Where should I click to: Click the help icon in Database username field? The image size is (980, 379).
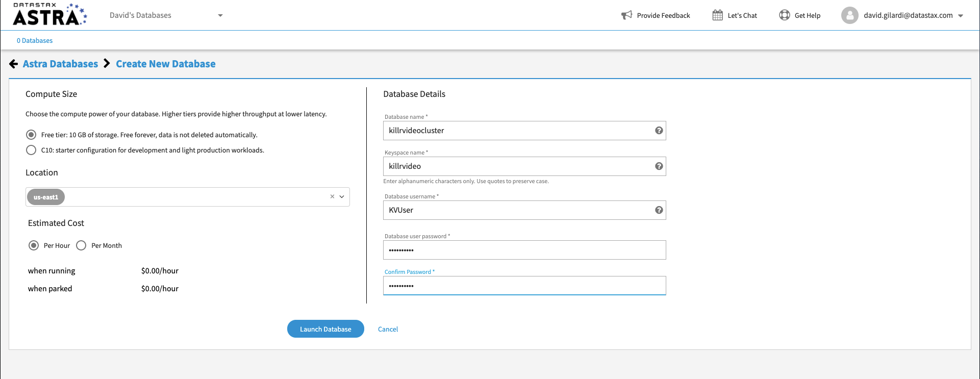point(659,210)
